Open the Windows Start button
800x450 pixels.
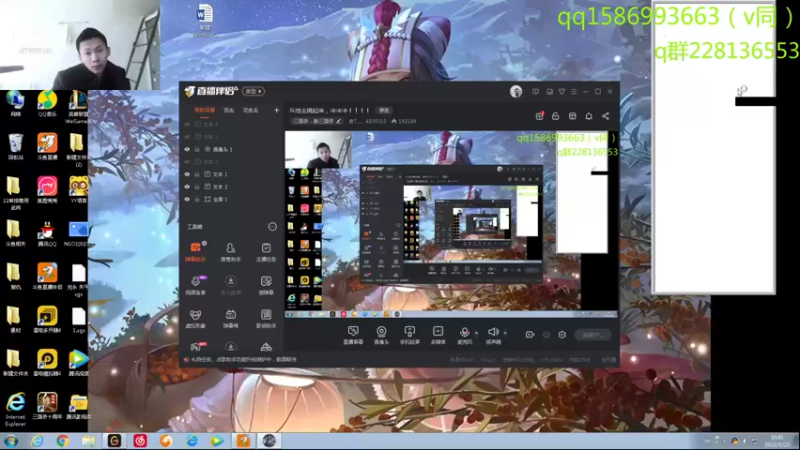tap(11, 441)
